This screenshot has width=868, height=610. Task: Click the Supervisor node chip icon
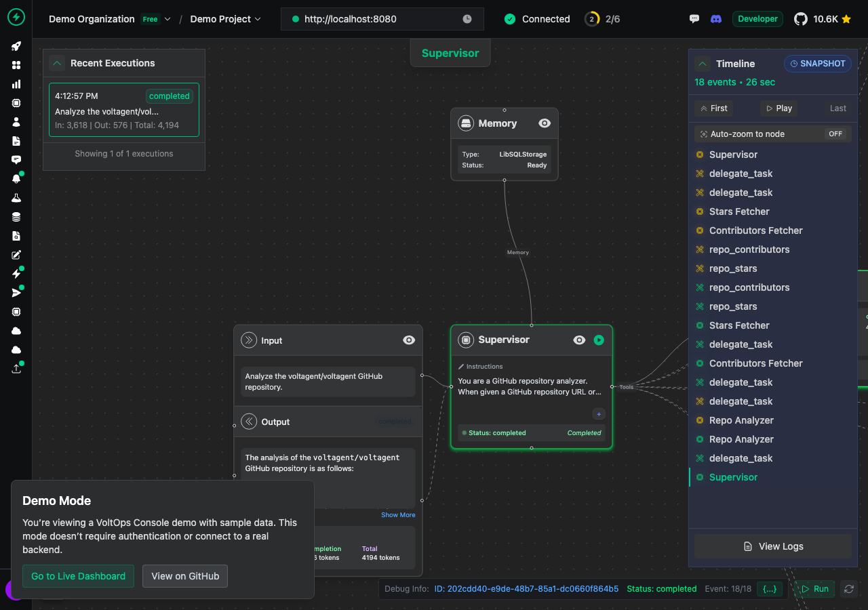point(466,340)
